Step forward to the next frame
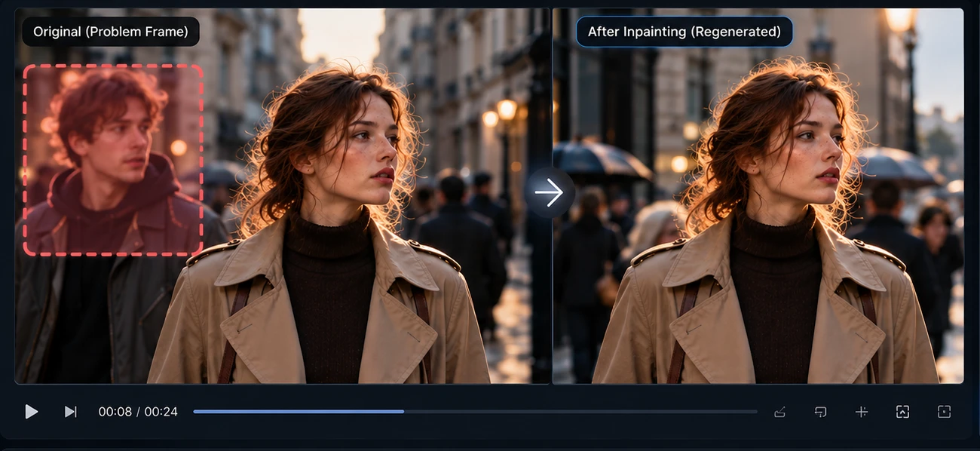 (x=71, y=411)
